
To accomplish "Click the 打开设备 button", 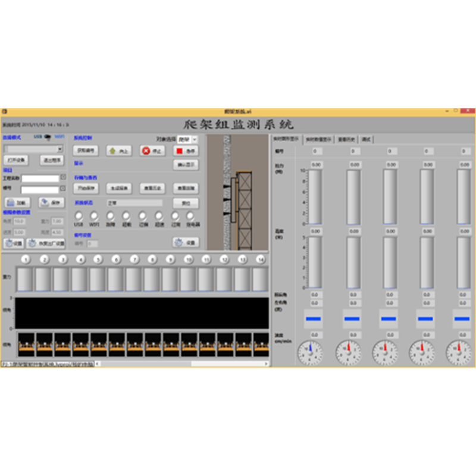I will click(17, 161).
